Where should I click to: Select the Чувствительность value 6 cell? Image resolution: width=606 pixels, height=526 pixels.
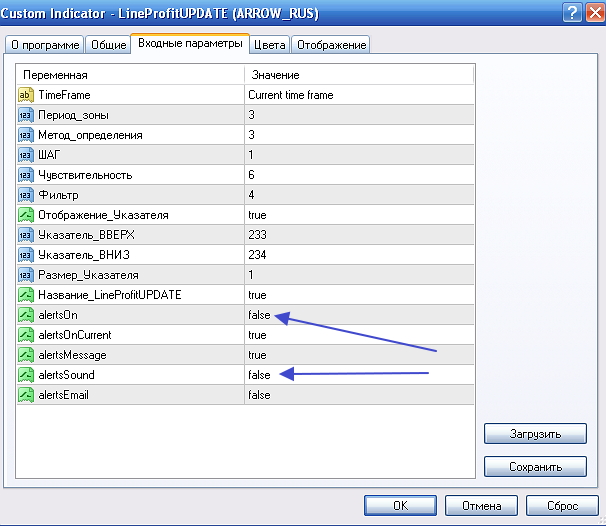[359, 175]
